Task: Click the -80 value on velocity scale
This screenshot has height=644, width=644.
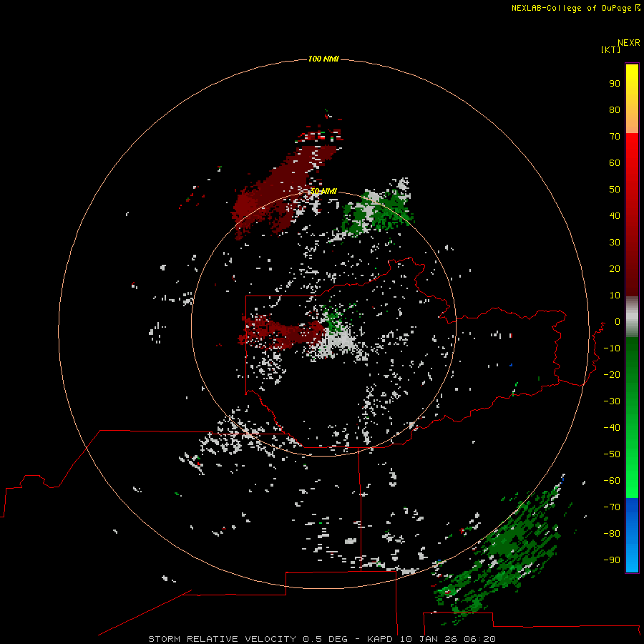Action: [x=612, y=534]
